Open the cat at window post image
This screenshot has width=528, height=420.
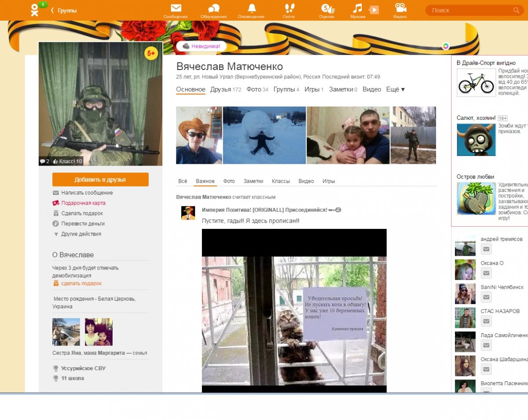coord(294,310)
